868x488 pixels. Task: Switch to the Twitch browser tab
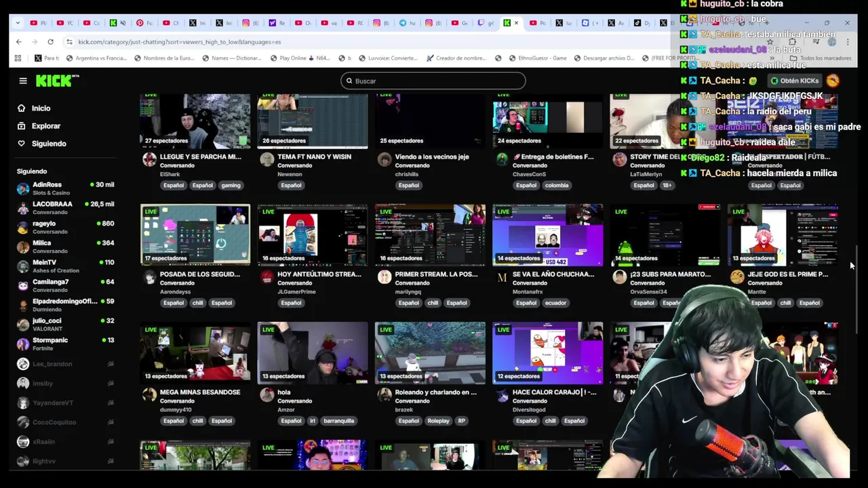tap(486, 23)
